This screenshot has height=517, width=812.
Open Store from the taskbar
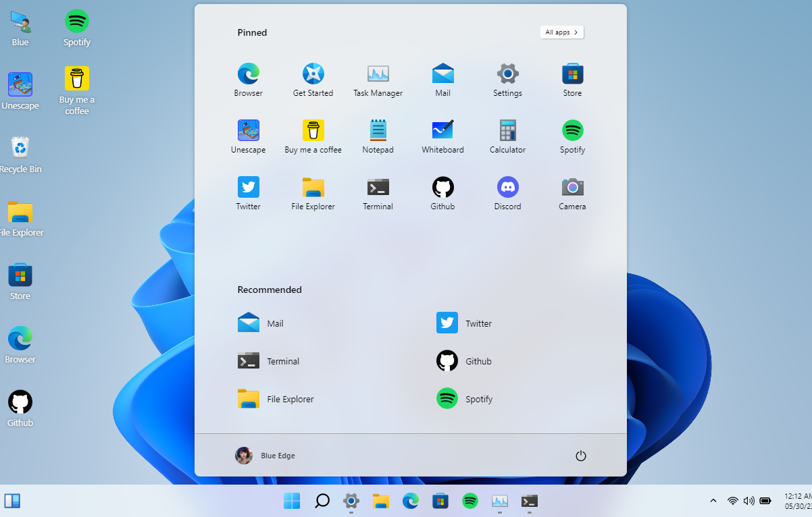tap(440, 501)
